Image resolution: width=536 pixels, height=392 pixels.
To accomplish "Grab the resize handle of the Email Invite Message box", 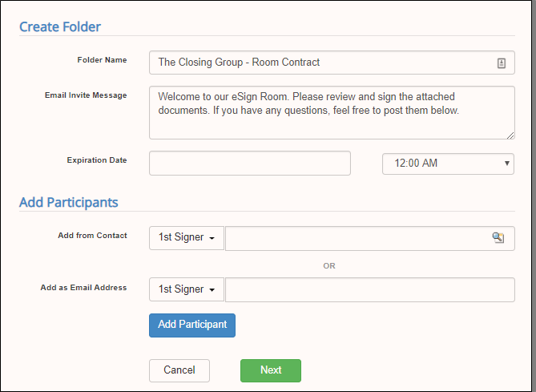I will pos(510,135).
